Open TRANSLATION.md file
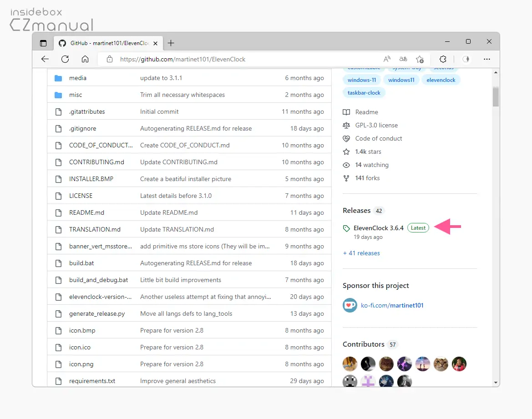This screenshot has height=419, width=532. pos(95,229)
